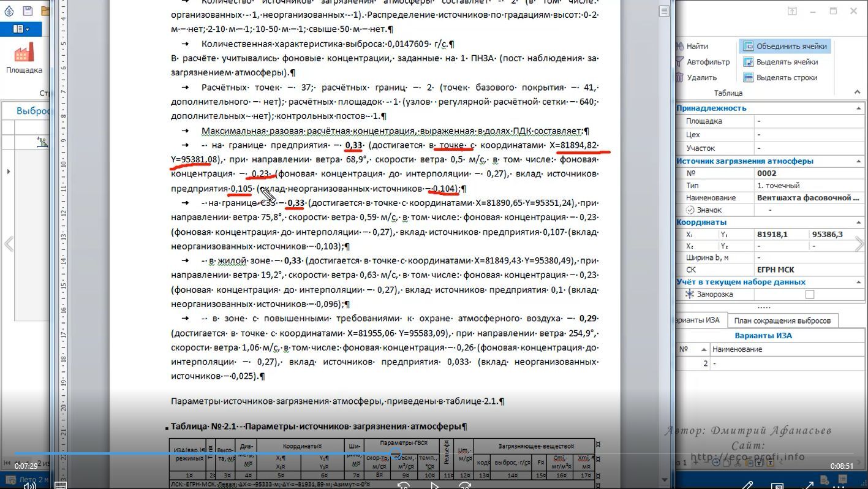
Task: Click the pencil edit icon in player
Action: [x=747, y=485]
